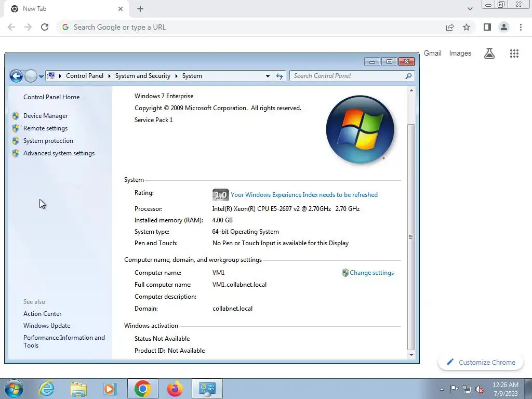Switch to Chrome in taskbar
This screenshot has width=532, height=399.
(x=143, y=389)
